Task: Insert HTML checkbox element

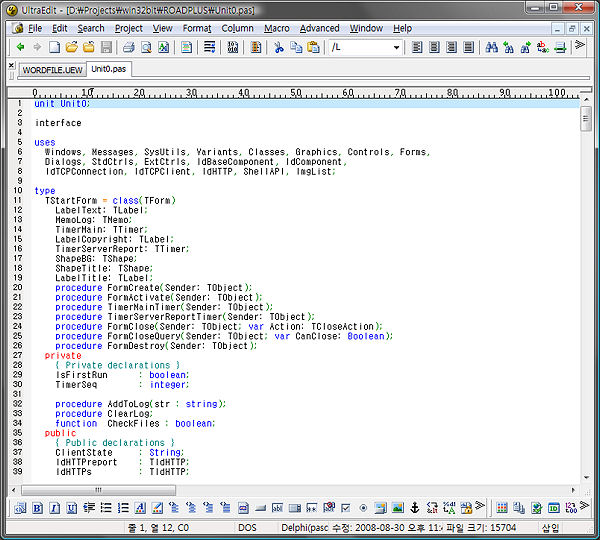Action: pyautogui.click(x=346, y=508)
